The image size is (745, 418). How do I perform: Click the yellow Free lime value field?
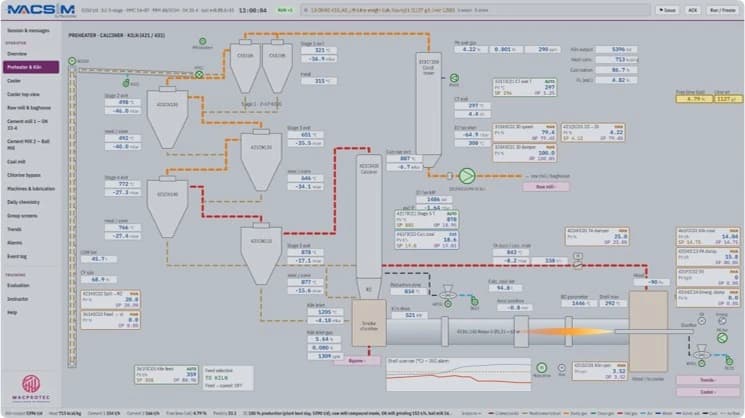[694, 99]
